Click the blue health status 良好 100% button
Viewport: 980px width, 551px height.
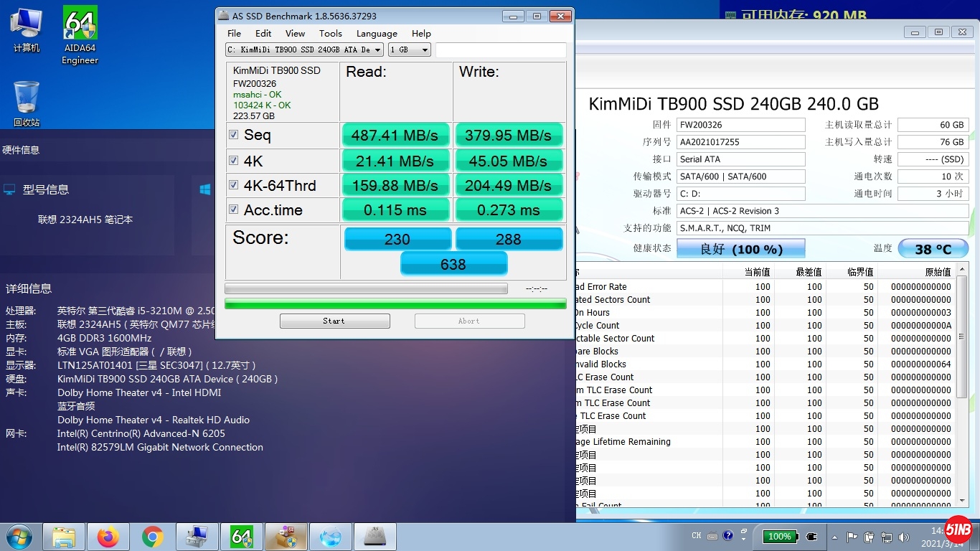pos(740,249)
